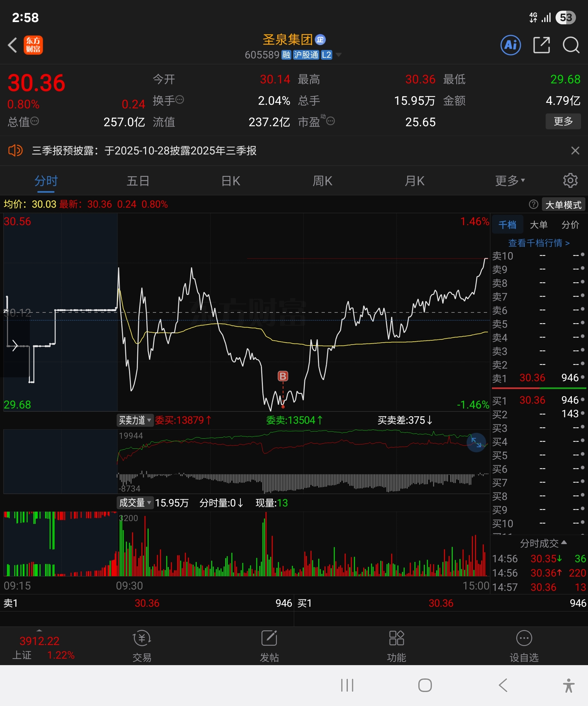Image resolution: width=588 pixels, height=706 pixels.
Task: Tap the 企 enterprise badge icon
Action: 320,40
